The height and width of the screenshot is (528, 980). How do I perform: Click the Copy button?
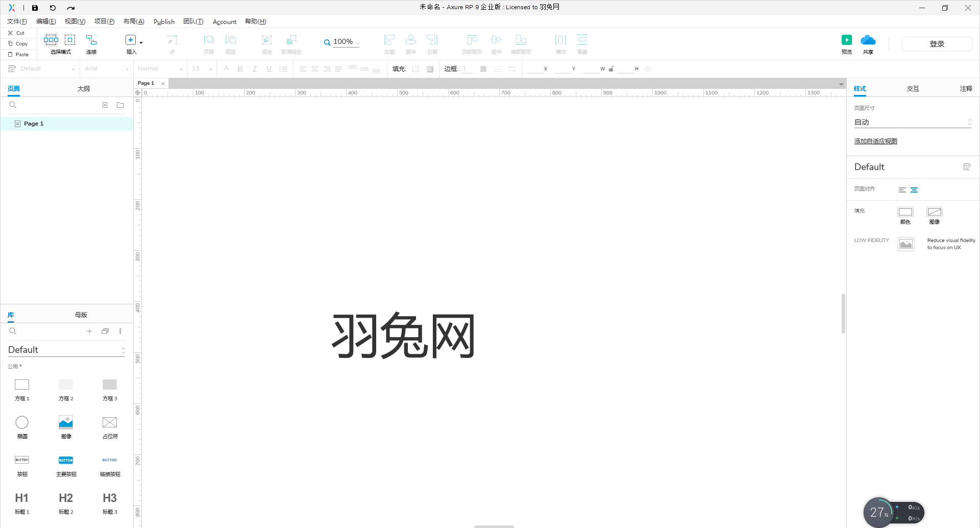tap(18, 43)
